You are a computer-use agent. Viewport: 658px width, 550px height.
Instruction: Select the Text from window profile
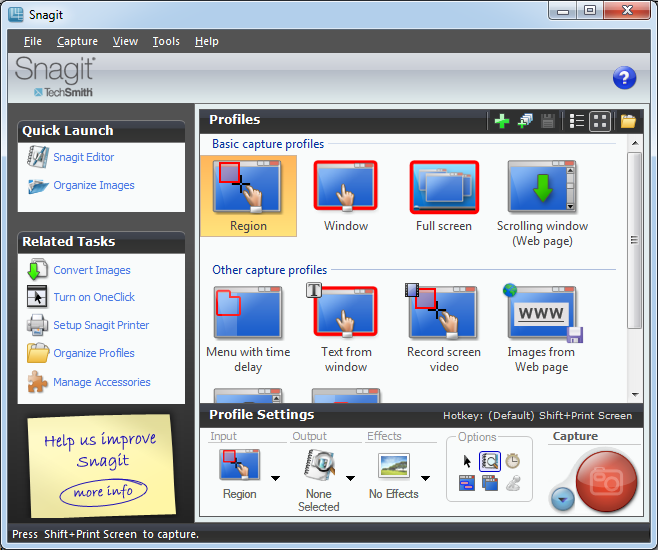click(x=346, y=329)
